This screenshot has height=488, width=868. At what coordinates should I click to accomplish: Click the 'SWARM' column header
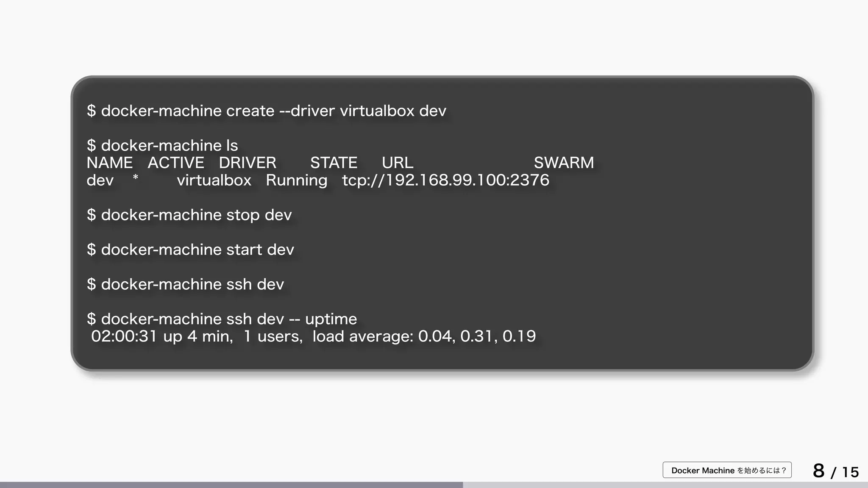click(564, 163)
